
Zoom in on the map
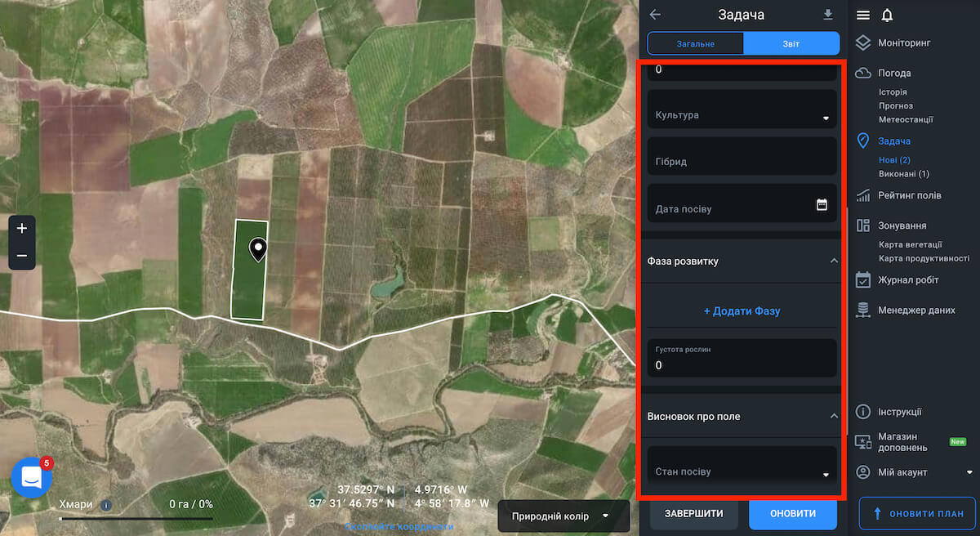point(22,229)
